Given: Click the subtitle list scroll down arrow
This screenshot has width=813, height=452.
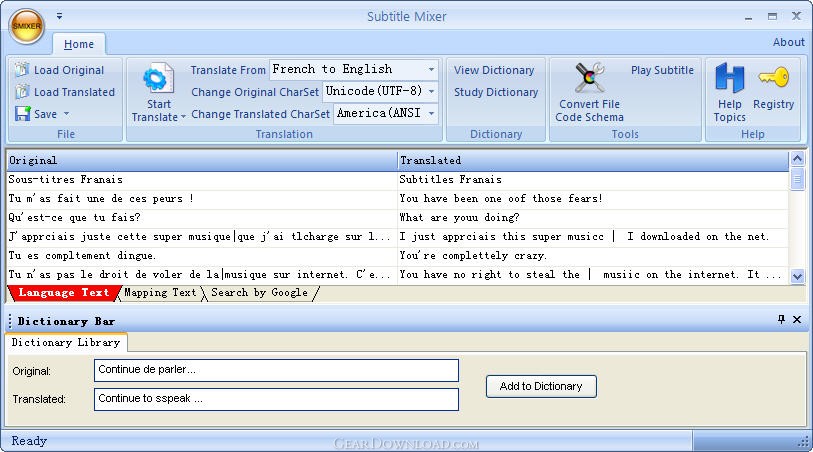Looking at the screenshot, I should (797, 277).
